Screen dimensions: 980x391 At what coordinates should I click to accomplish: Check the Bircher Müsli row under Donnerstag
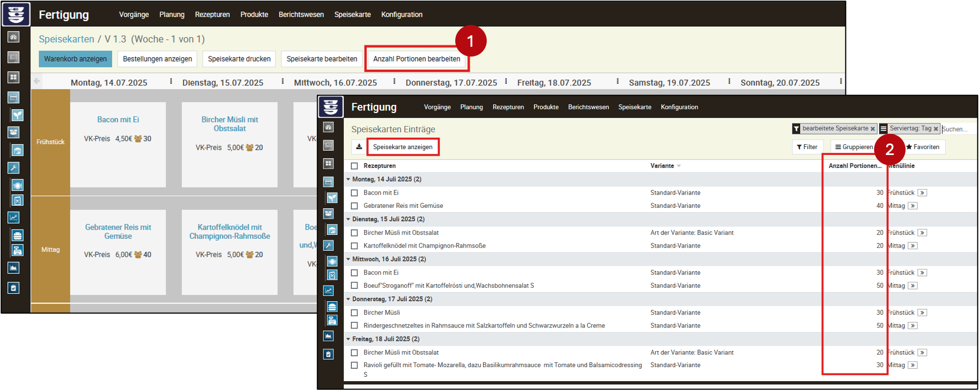click(355, 313)
